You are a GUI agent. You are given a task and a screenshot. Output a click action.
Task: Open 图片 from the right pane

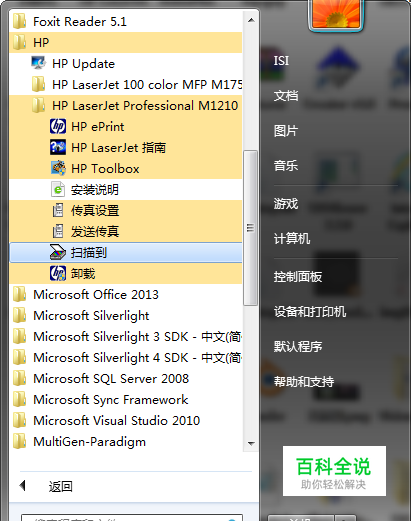286,131
